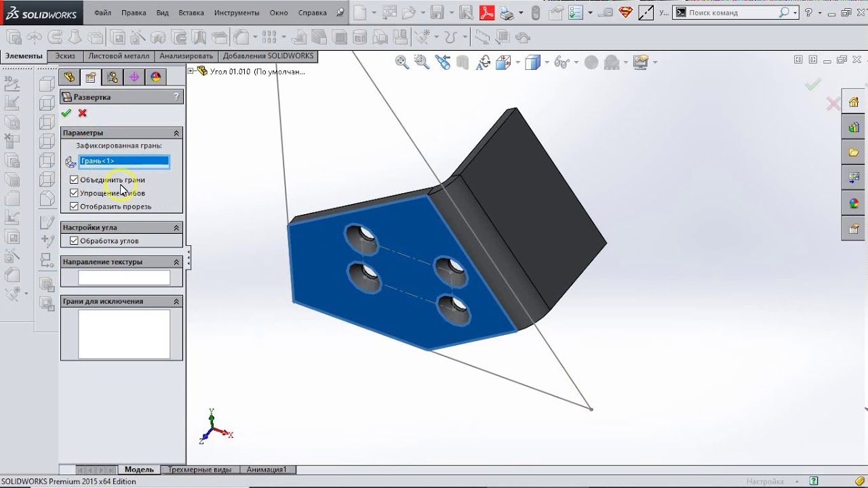Click the Save diskette icon
The height and width of the screenshot is (488, 868).
[x=437, y=13]
